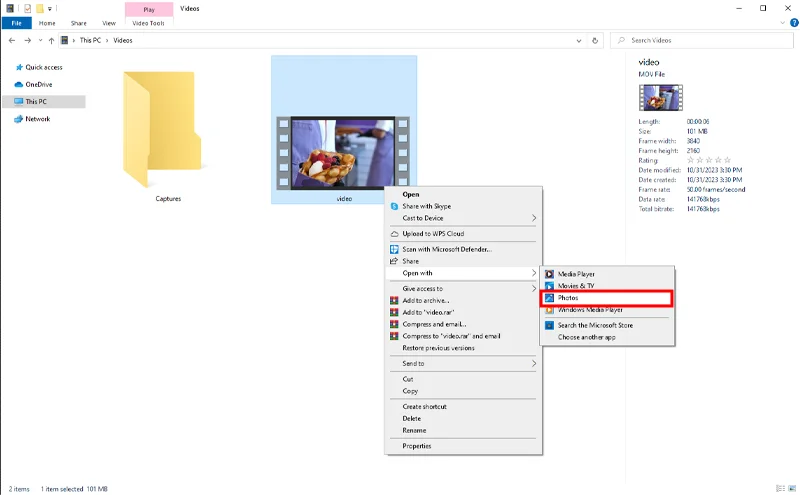This screenshot has width=800, height=495.
Task: Click the Microsoft Store icon in submenu
Action: click(549, 325)
